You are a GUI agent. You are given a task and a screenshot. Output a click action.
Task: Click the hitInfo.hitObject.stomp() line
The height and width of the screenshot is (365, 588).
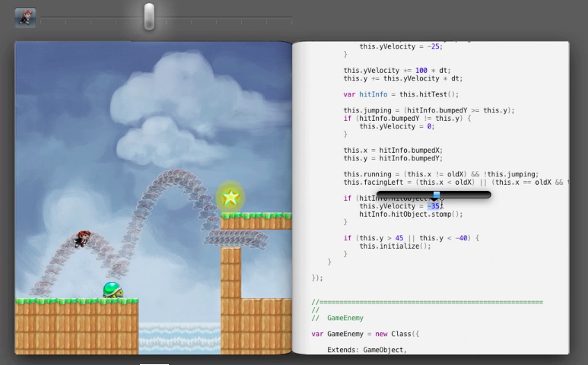tap(411, 214)
